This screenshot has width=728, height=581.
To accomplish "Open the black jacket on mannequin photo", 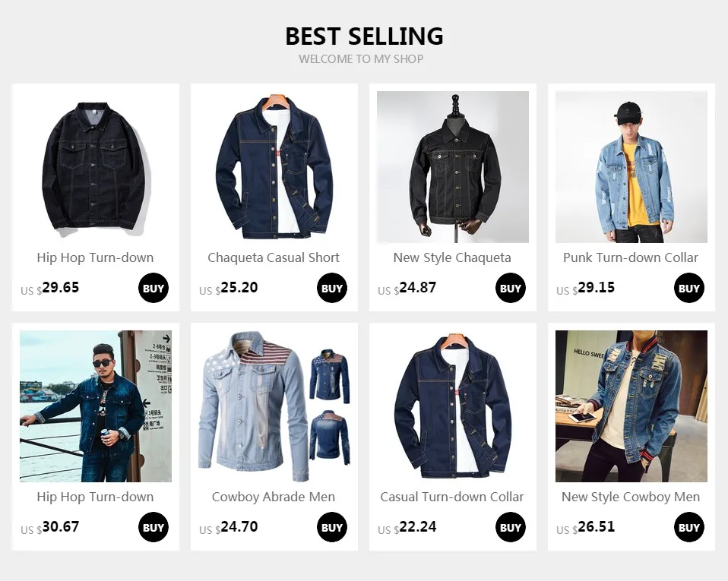I will coord(453,167).
